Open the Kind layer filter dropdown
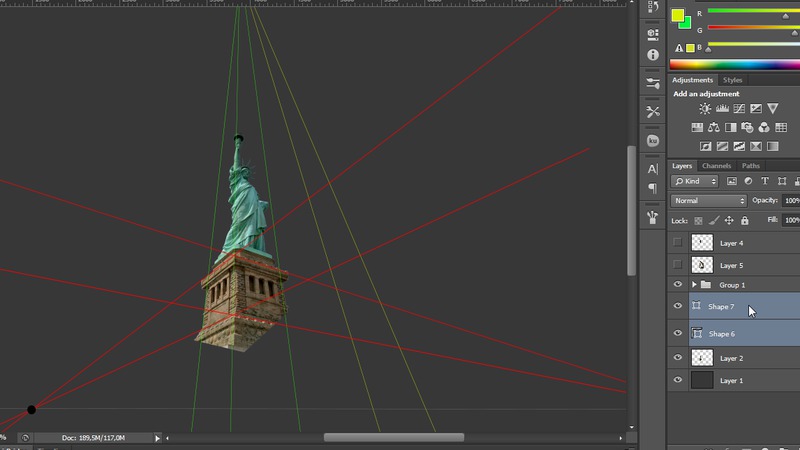The width and height of the screenshot is (800, 450). pos(695,181)
